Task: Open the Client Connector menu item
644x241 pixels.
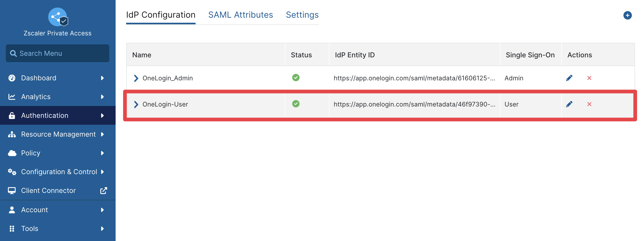Action: click(58, 191)
